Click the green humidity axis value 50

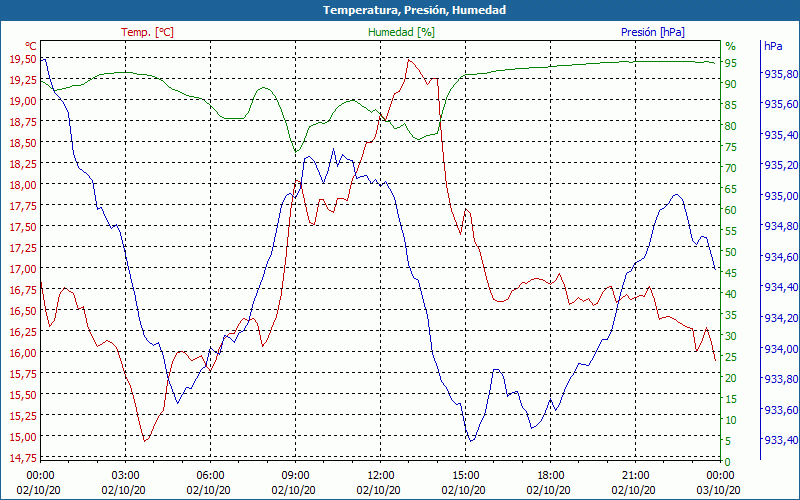coord(731,252)
